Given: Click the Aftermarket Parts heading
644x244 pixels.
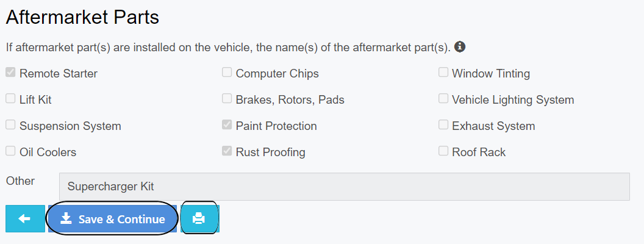Looking at the screenshot, I should pos(82,17).
